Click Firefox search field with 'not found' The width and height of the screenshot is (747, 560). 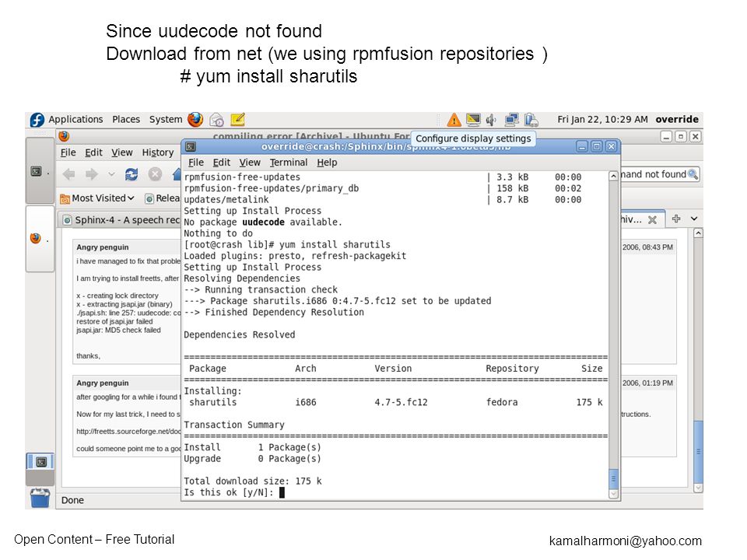654,174
